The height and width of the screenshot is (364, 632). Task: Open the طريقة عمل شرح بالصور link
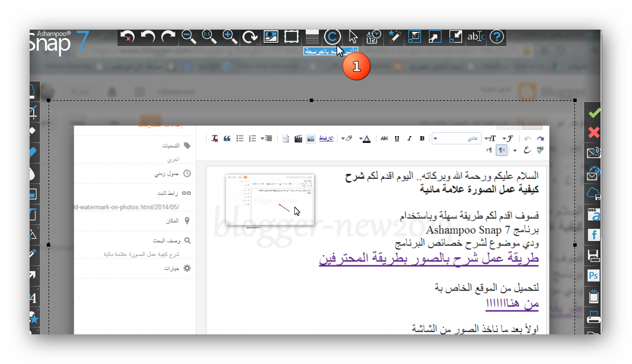tap(429, 258)
